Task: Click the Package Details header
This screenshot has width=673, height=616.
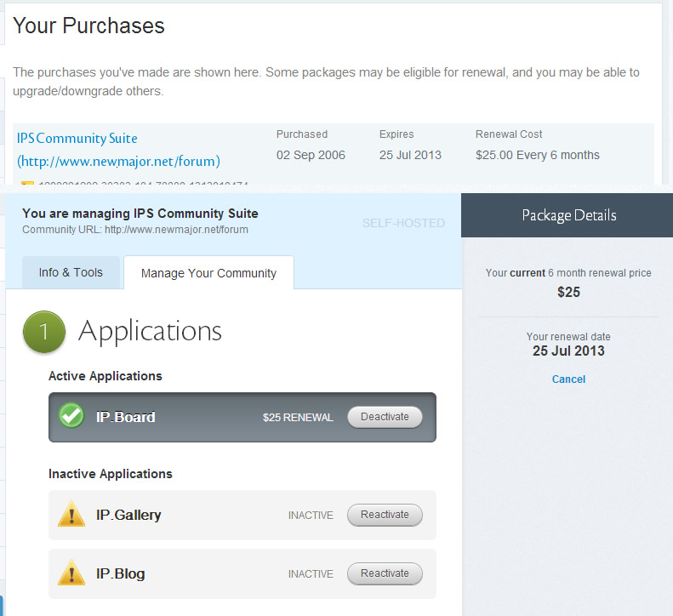Action: (x=568, y=215)
